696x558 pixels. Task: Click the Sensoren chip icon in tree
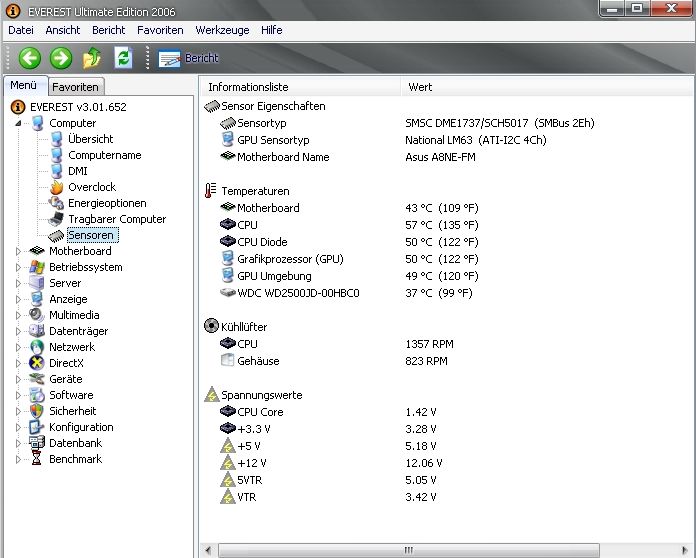tap(56, 235)
